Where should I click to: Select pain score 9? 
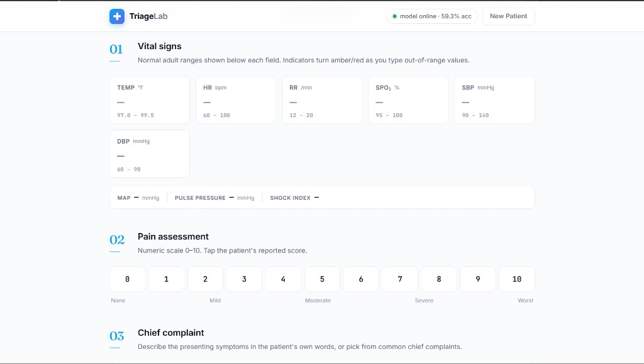(x=478, y=279)
